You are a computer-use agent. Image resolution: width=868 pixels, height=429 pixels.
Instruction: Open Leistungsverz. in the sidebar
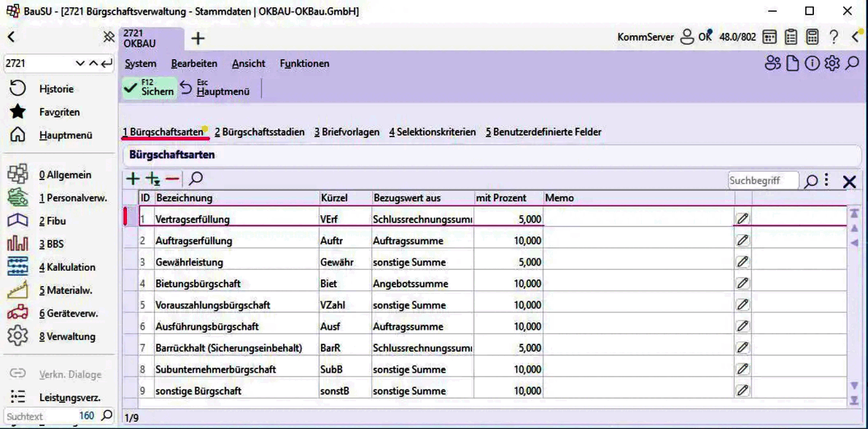tap(70, 397)
